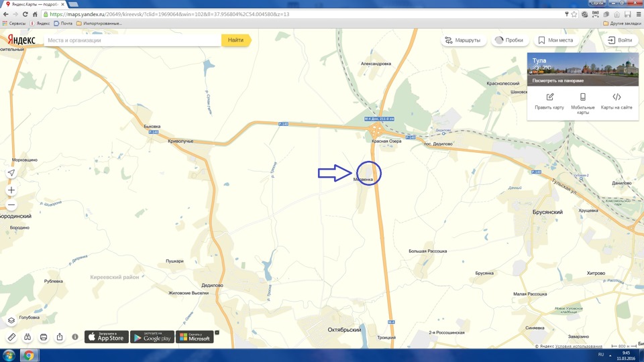Click the Править карту edit icon
Viewport: 644px width, 362px height.
pyautogui.click(x=549, y=97)
